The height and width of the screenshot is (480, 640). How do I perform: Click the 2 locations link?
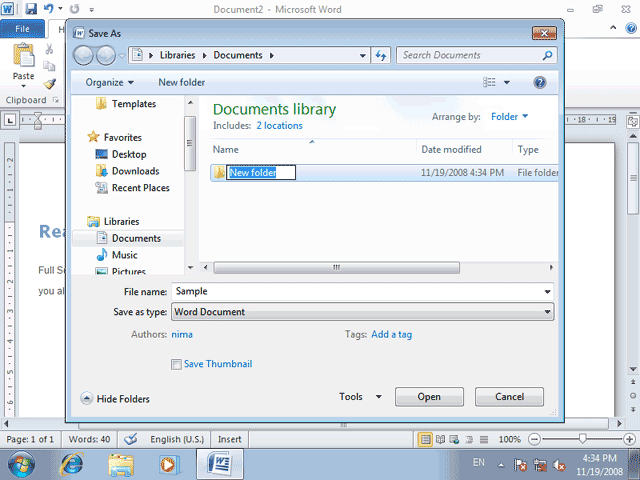pyautogui.click(x=280, y=126)
